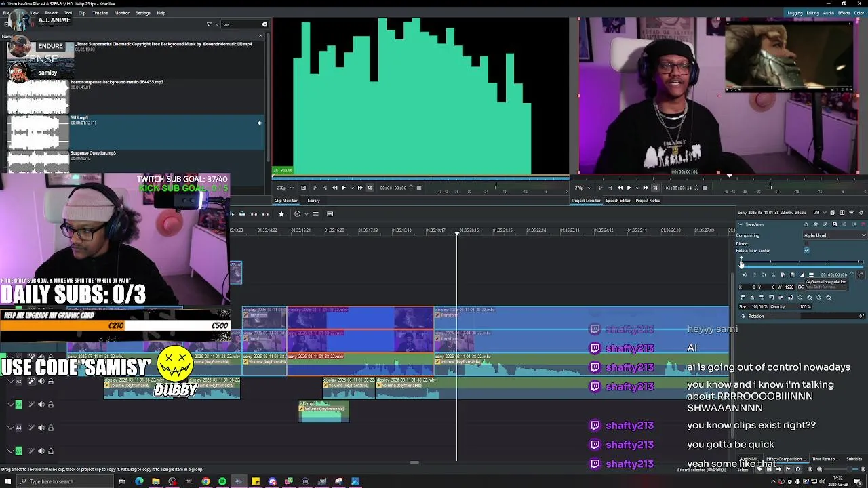Open effects icon on track A2

[x=31, y=382]
